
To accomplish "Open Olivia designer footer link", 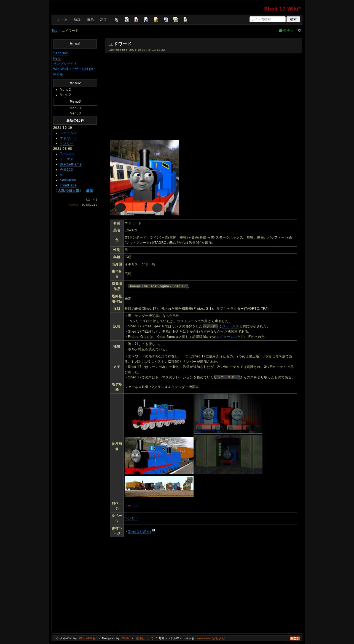I will click(126, 638).
